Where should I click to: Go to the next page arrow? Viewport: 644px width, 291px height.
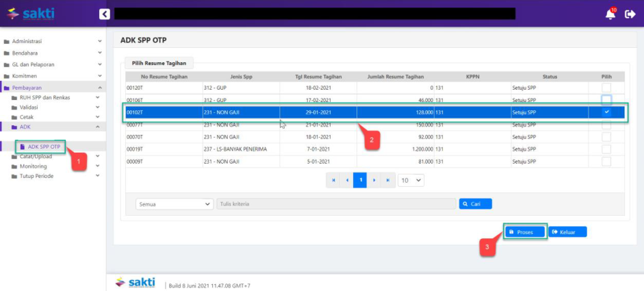[x=374, y=180]
